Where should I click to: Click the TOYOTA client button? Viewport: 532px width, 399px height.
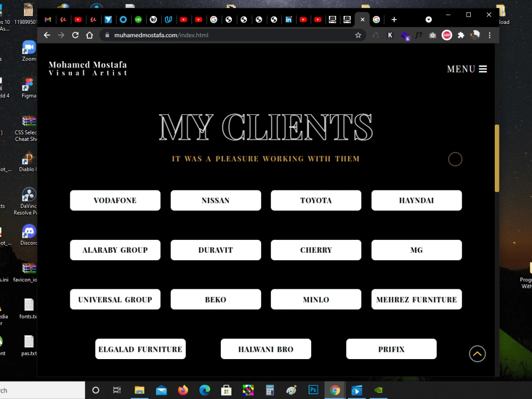click(x=316, y=200)
